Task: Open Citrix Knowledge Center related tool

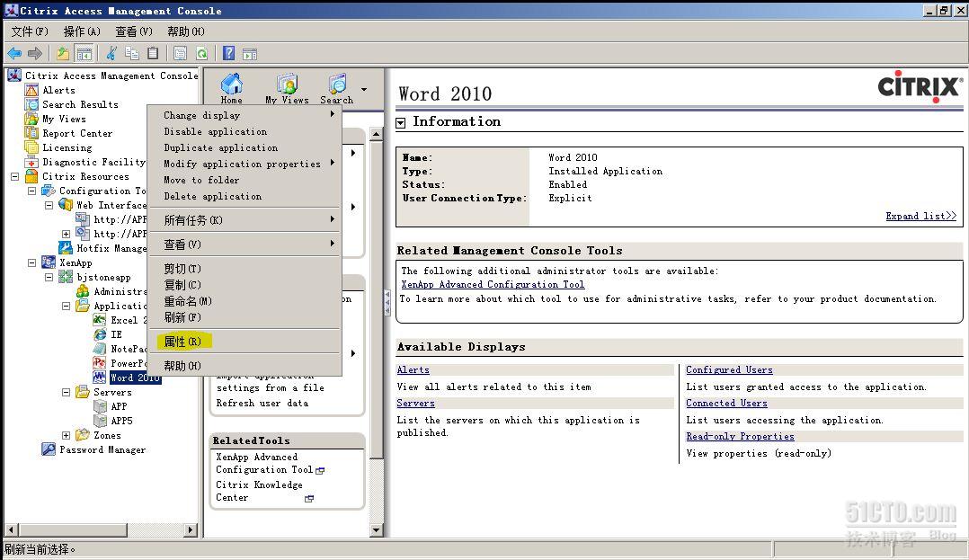Action: 259,492
